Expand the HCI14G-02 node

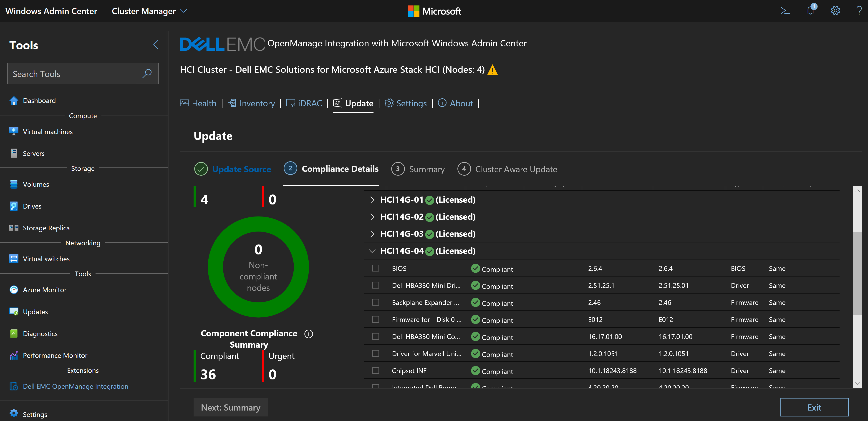tap(372, 217)
